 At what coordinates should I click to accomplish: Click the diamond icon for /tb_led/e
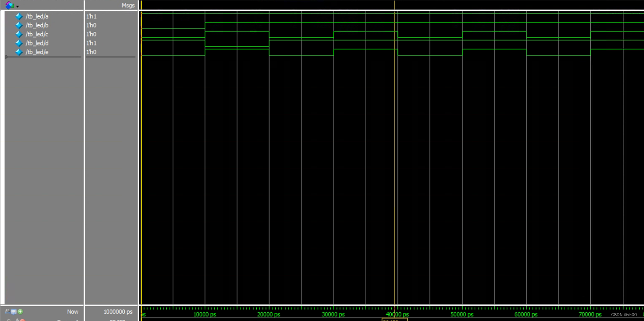click(x=19, y=52)
